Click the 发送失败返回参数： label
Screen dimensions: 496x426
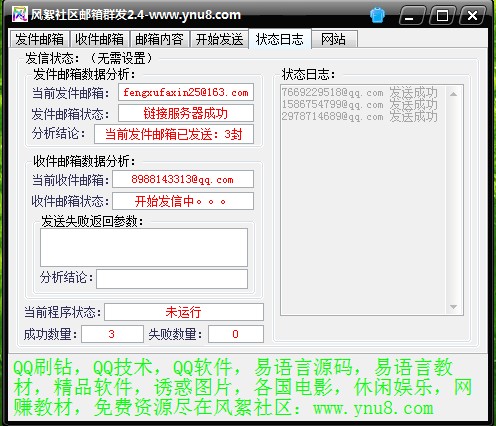92,221
